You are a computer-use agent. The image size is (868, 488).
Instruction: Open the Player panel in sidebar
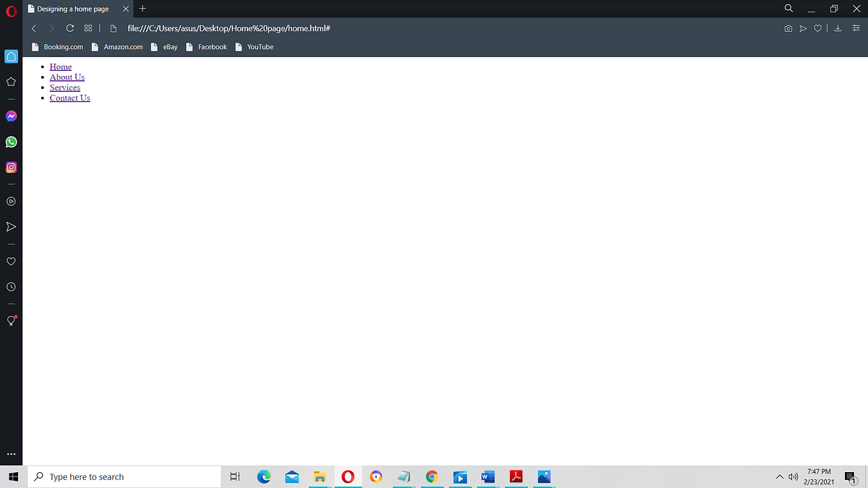click(x=11, y=201)
